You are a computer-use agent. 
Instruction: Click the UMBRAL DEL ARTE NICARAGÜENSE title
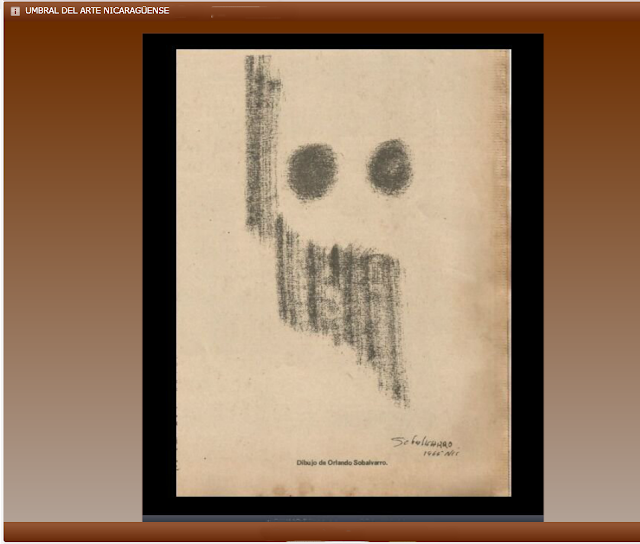pyautogui.click(x=97, y=11)
